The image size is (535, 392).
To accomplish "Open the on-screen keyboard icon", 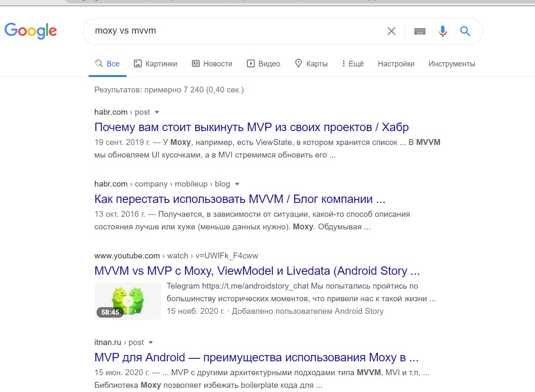I will (x=419, y=31).
